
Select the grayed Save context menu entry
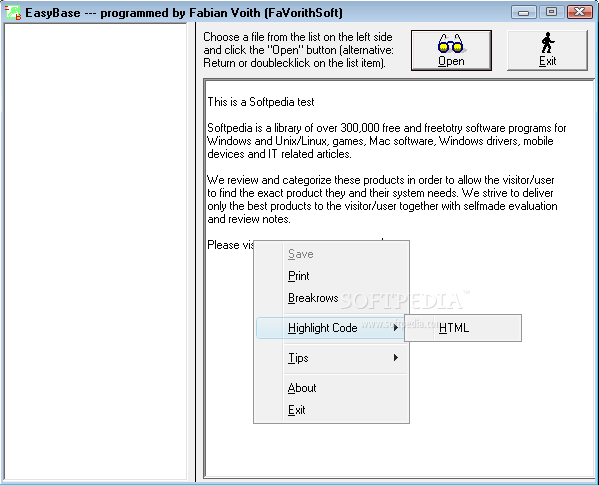(x=332, y=254)
